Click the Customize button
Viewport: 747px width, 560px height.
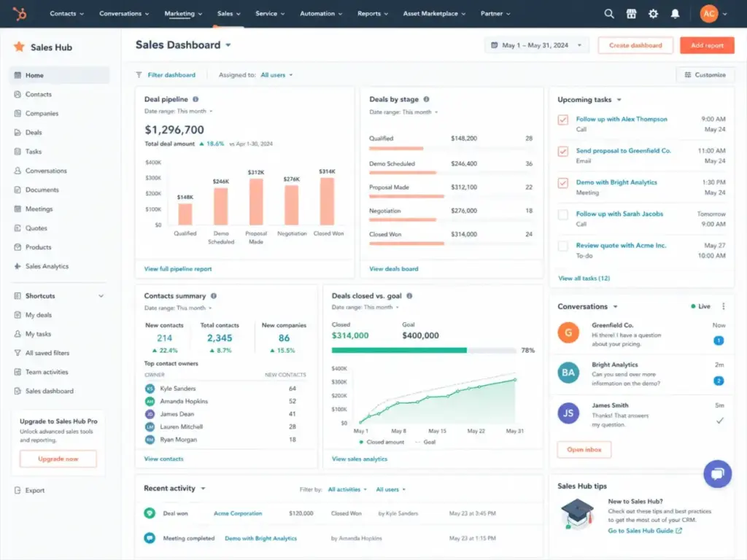click(705, 75)
